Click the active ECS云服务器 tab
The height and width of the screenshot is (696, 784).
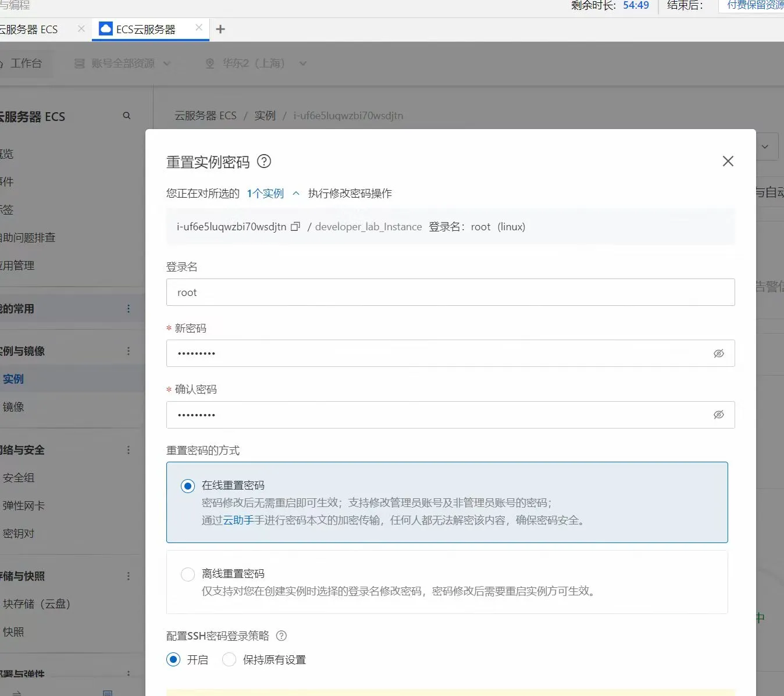[151, 29]
